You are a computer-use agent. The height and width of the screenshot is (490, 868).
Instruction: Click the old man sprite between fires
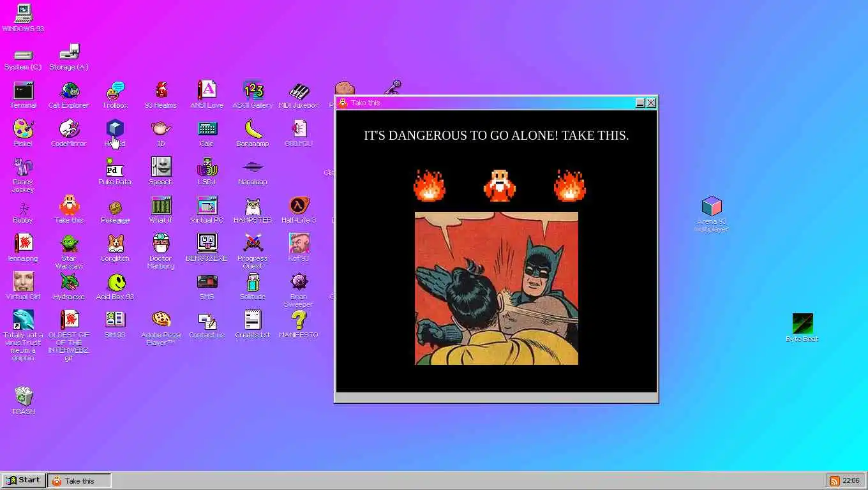coord(499,186)
